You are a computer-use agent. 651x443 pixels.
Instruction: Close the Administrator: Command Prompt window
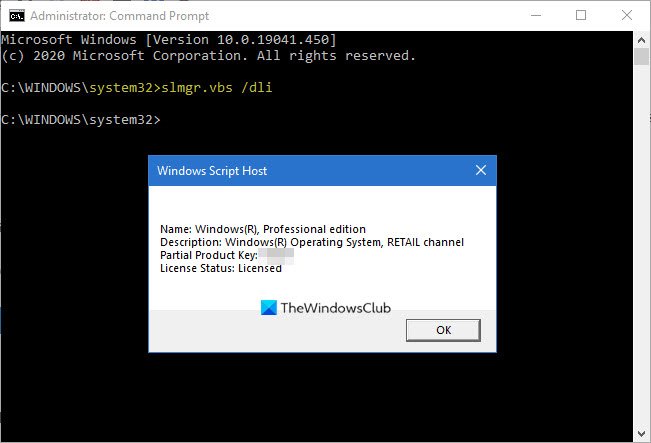[627, 15]
